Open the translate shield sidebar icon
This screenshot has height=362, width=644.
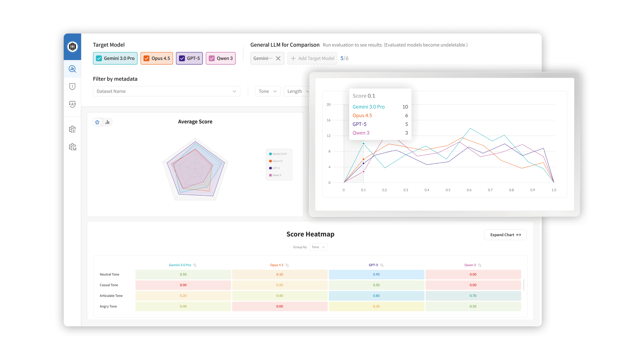click(72, 104)
